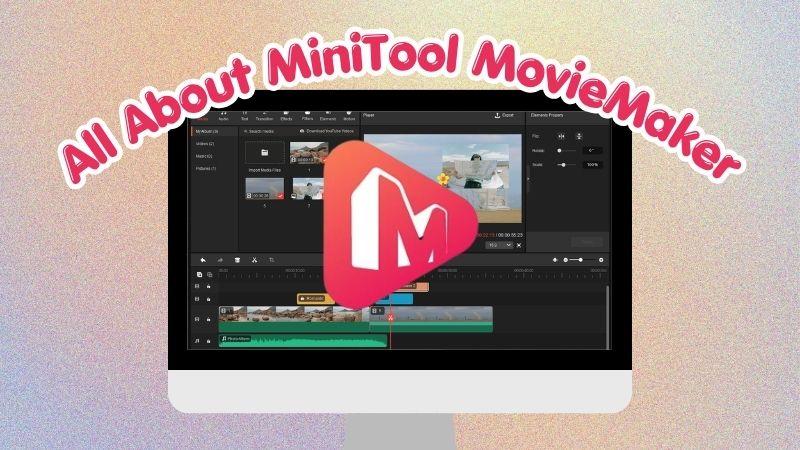Select Pictures (1) category in media library
800x450 pixels.
pyautogui.click(x=206, y=168)
